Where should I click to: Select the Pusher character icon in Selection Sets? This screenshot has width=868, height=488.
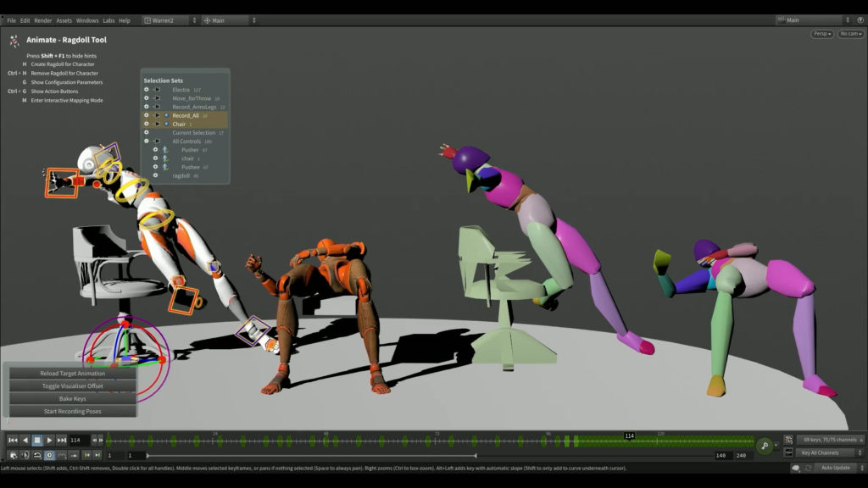click(166, 150)
